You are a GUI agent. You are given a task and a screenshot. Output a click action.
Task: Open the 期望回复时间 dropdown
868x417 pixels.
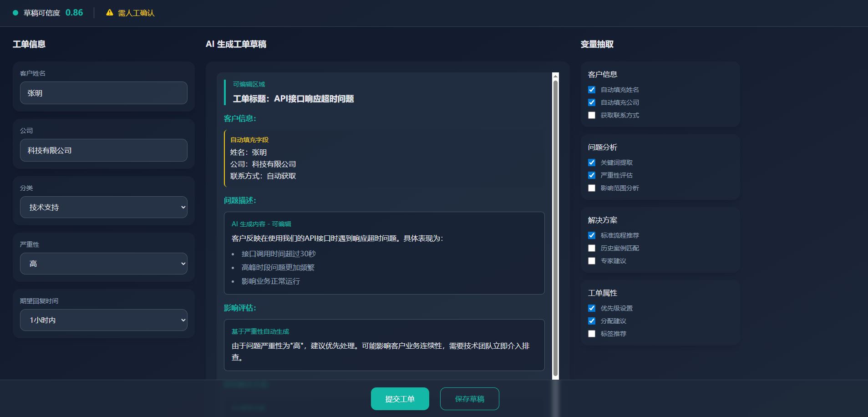pos(104,320)
